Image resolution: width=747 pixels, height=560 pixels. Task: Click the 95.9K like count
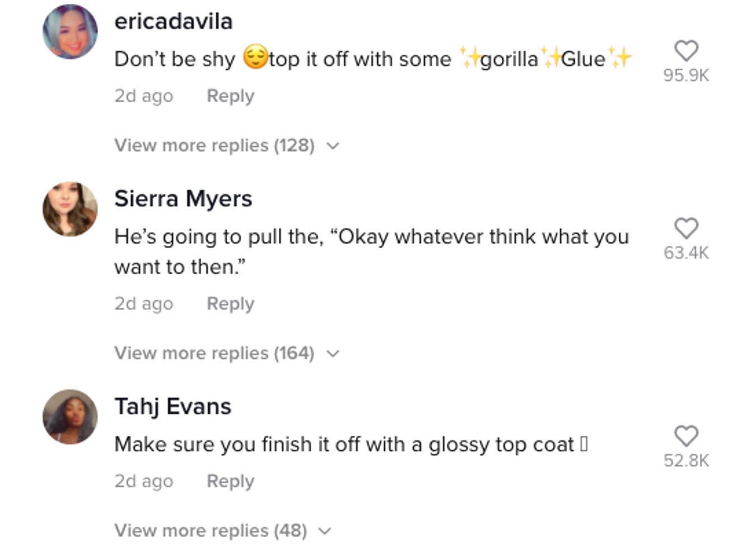click(x=686, y=75)
